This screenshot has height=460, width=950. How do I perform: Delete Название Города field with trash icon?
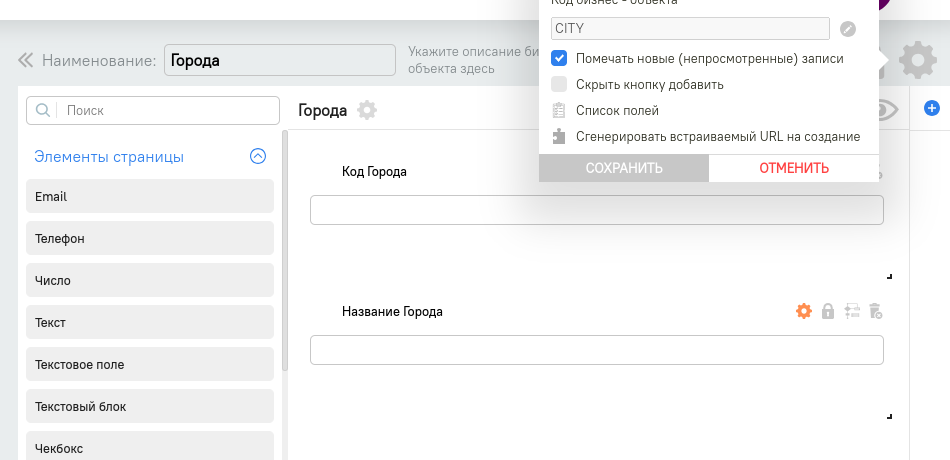point(875,311)
